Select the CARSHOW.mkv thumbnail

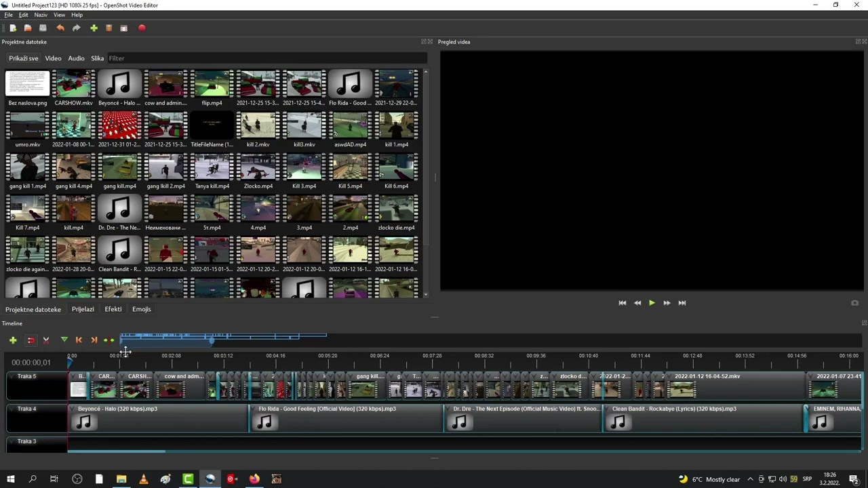pyautogui.click(x=73, y=84)
